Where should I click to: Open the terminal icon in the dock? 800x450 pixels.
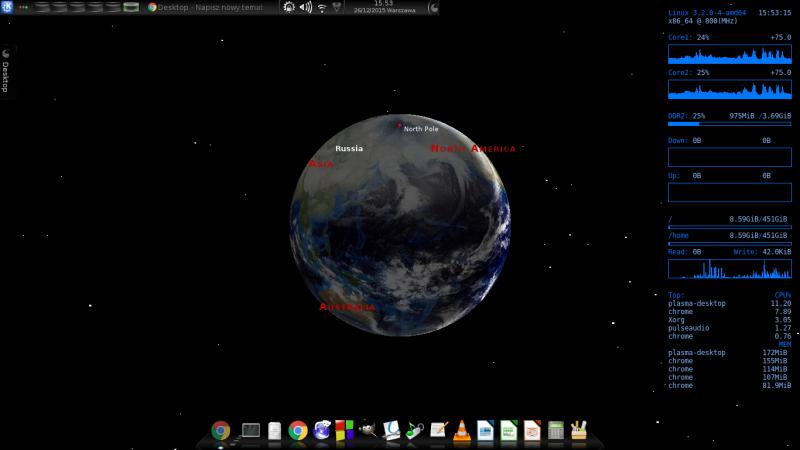coord(250,430)
